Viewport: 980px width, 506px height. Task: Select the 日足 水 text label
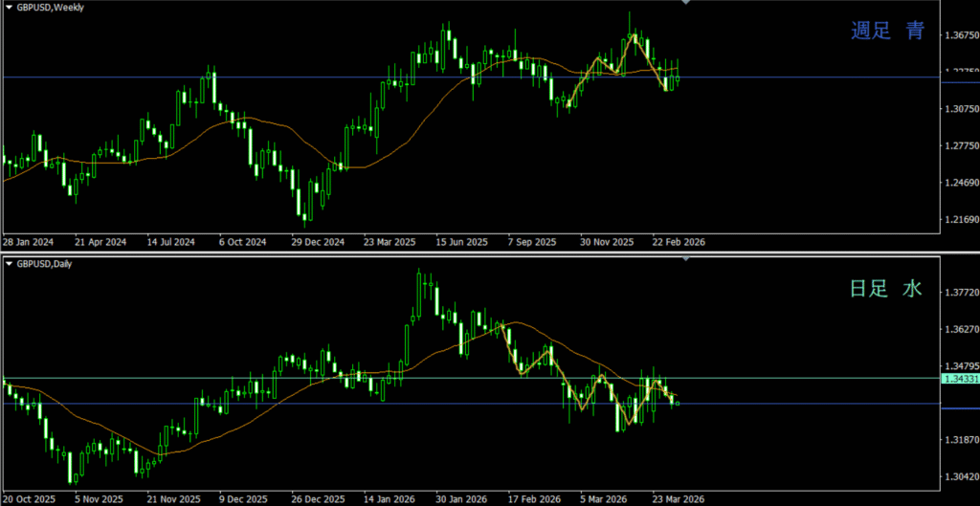coord(886,289)
